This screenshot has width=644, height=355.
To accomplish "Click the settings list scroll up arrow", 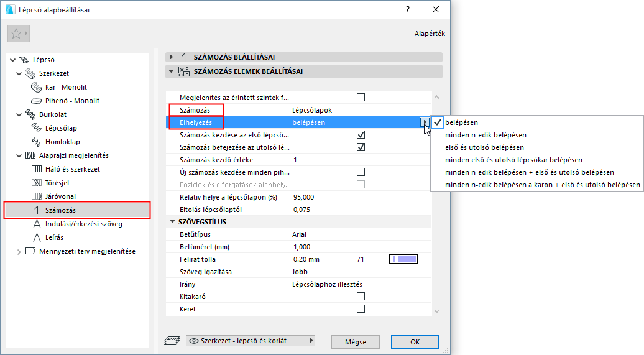I will [436, 98].
